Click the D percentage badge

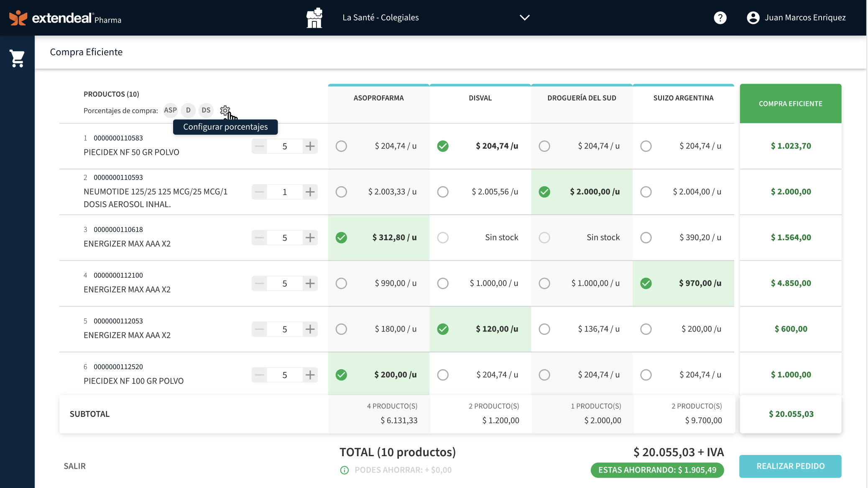click(188, 110)
